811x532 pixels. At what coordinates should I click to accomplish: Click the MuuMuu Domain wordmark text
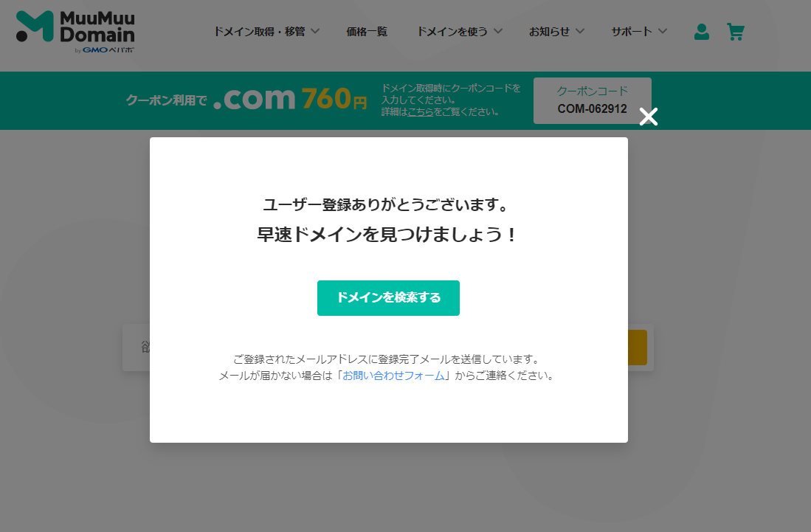(96, 26)
